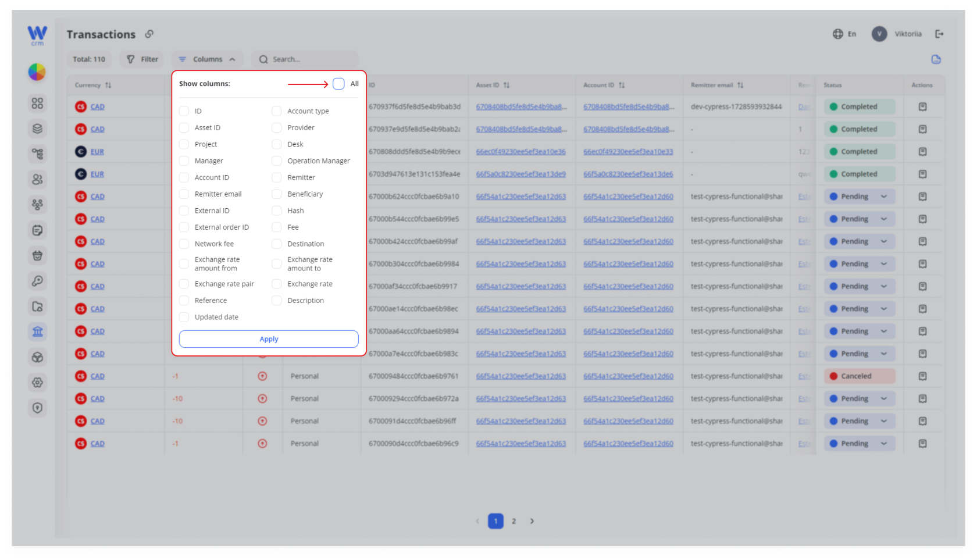Click the next page arrow
Screen dimensions: 977x560
(x=532, y=521)
